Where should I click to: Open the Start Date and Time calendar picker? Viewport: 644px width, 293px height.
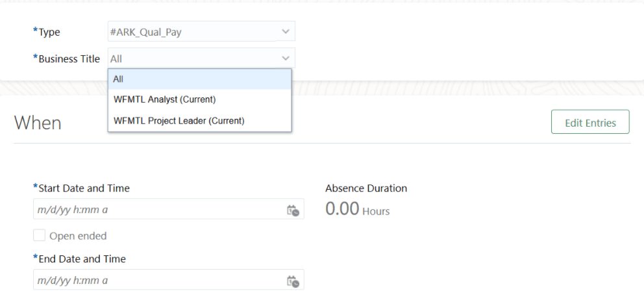293,210
